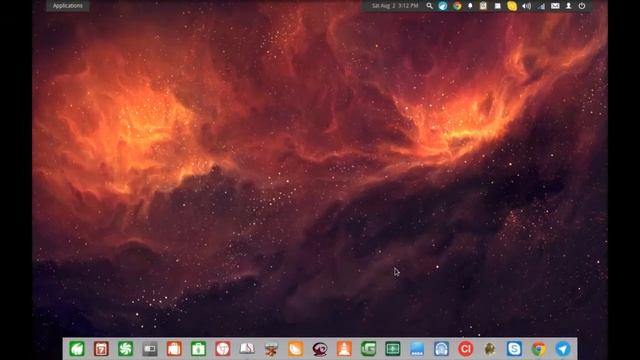Open the calendar app showing 7 in the dock
The width and height of the screenshot is (640, 360).
tap(101, 349)
